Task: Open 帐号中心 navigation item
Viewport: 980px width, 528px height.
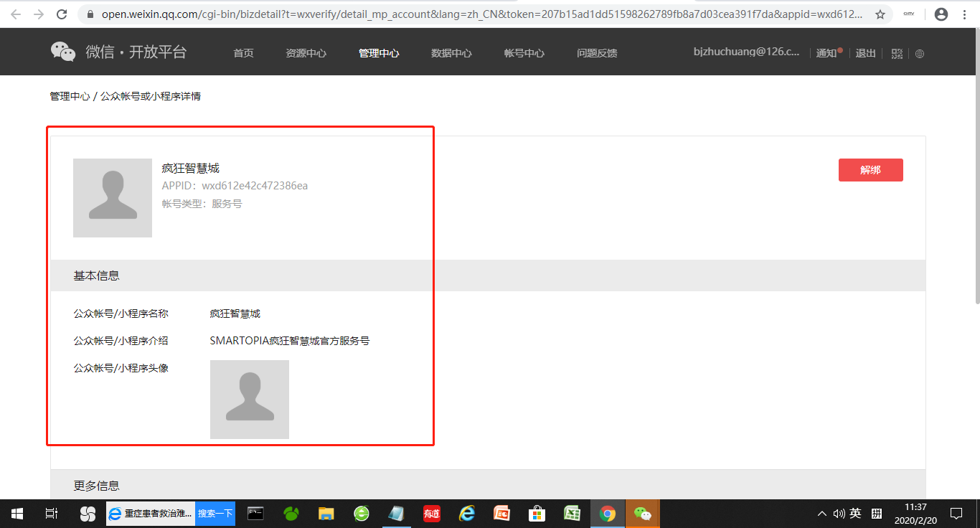Action: 524,53
